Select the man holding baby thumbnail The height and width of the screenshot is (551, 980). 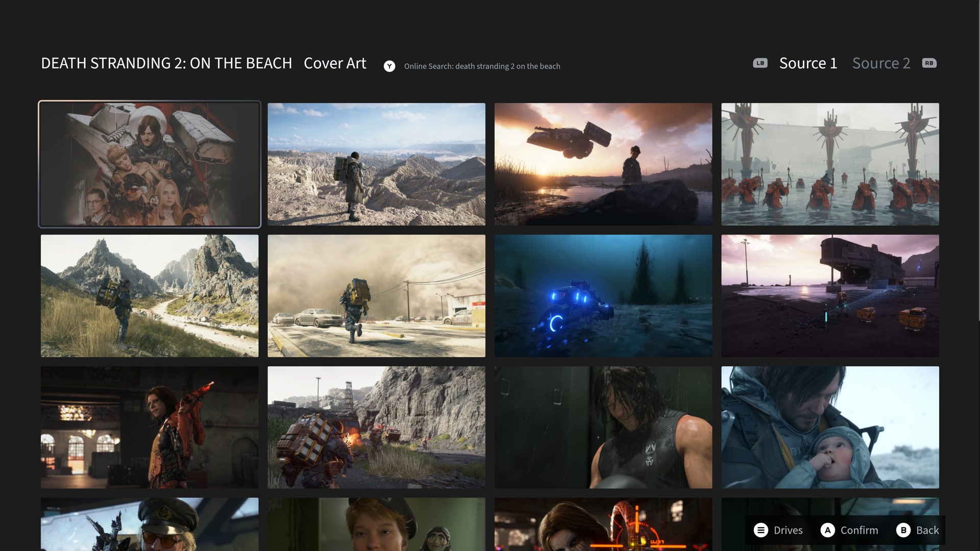[x=830, y=428]
